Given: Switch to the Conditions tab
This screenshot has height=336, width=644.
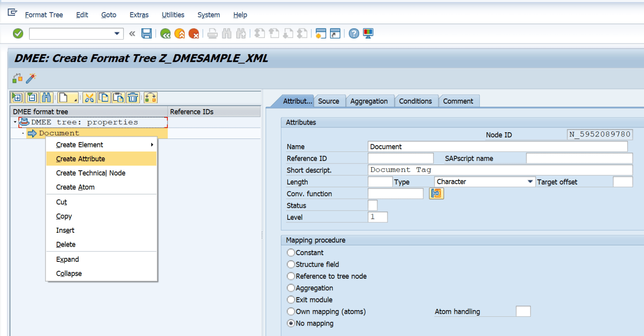Looking at the screenshot, I should click(416, 101).
